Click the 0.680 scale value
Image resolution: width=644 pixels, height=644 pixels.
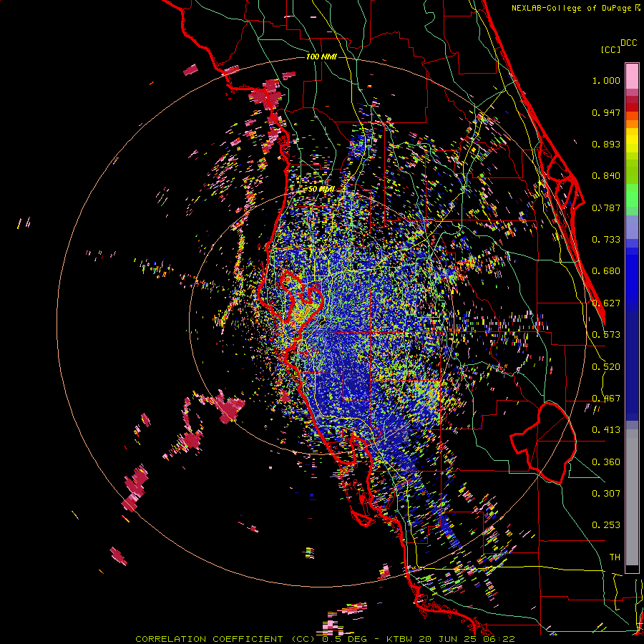tap(606, 271)
